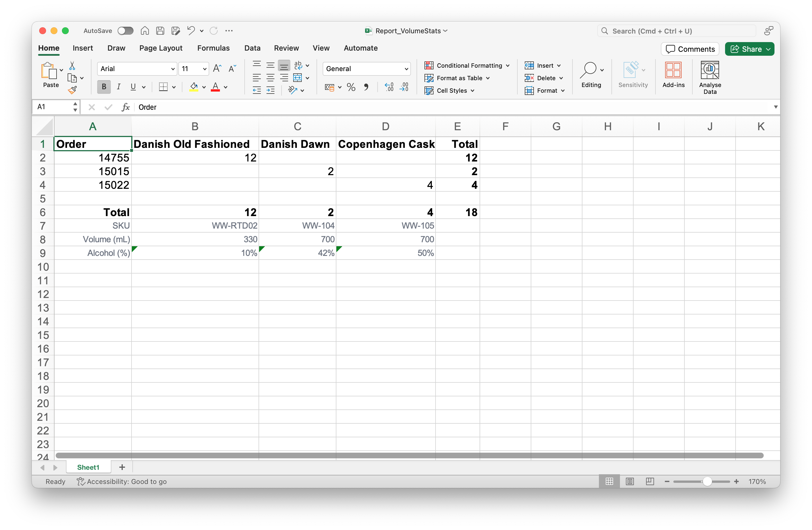
Task: Toggle the AutoSave switch
Action: point(125,31)
